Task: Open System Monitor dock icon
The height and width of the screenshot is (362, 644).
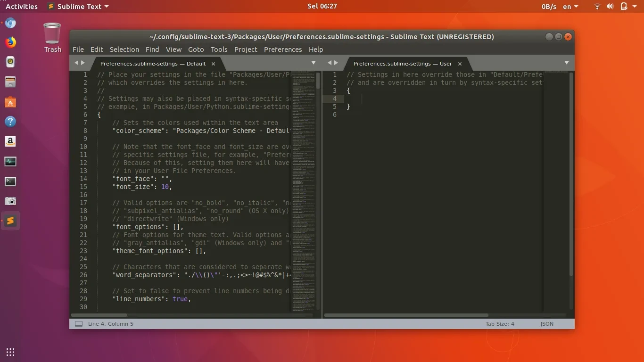Action: (10, 162)
